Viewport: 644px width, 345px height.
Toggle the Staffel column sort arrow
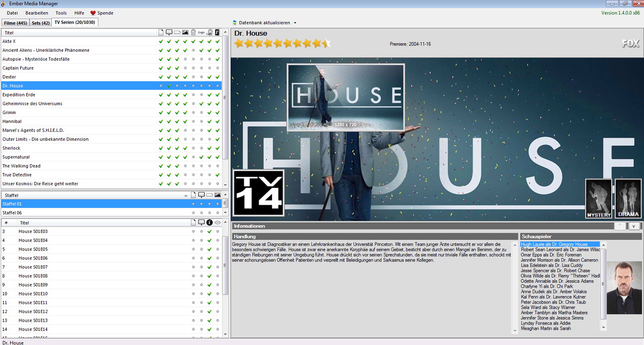point(186,195)
